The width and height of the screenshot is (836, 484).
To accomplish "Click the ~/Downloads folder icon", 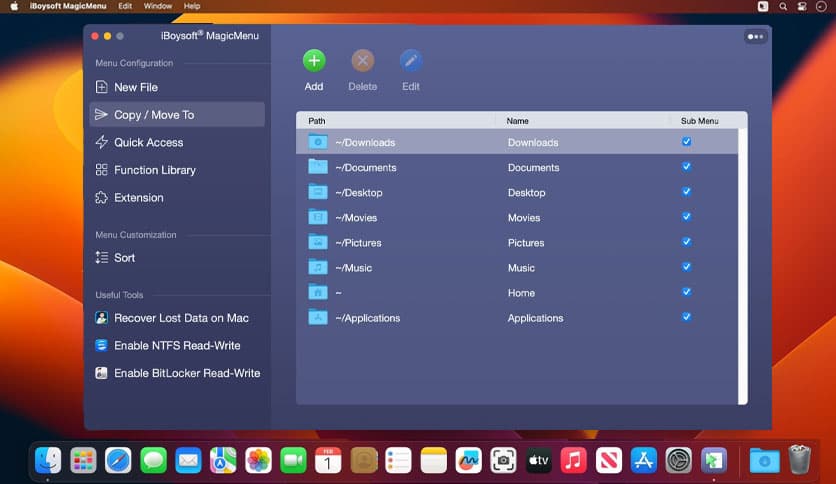I will 318,142.
